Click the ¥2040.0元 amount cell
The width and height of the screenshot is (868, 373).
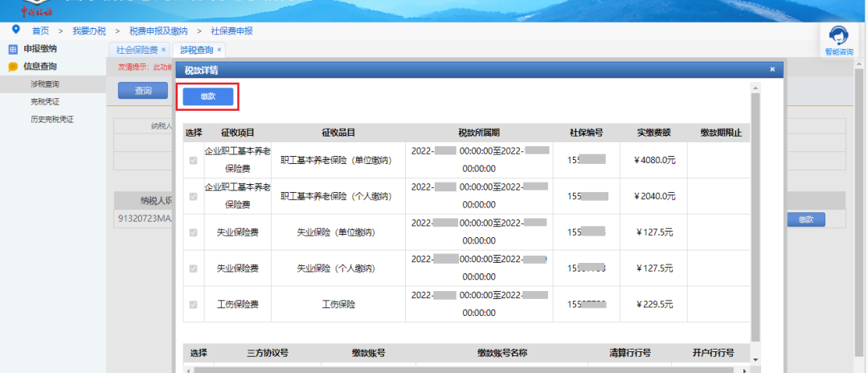coord(653,196)
